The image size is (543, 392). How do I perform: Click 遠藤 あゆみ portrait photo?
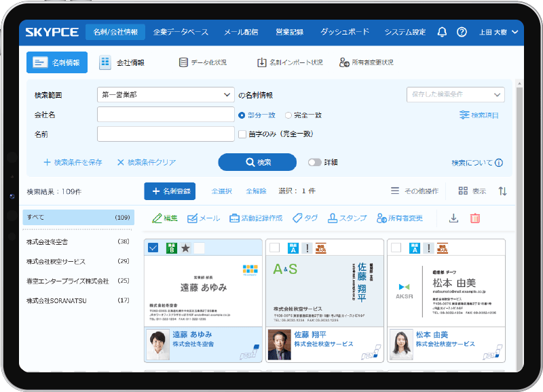click(158, 345)
